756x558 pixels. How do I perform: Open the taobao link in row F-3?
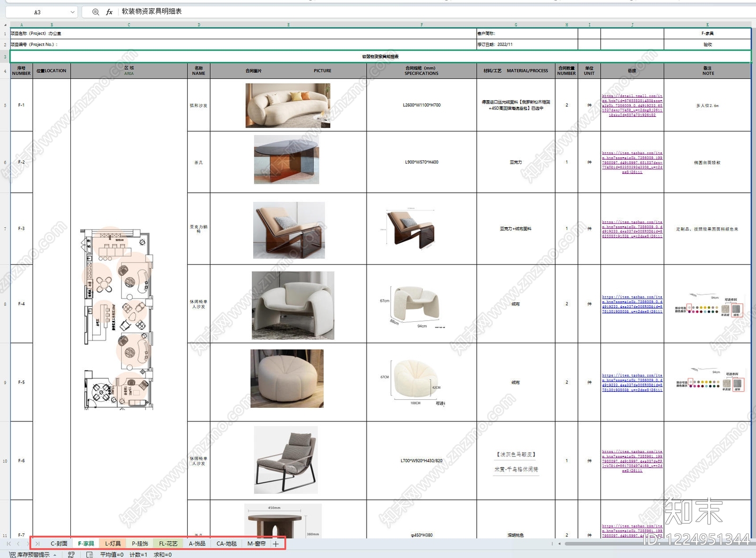tap(632, 229)
